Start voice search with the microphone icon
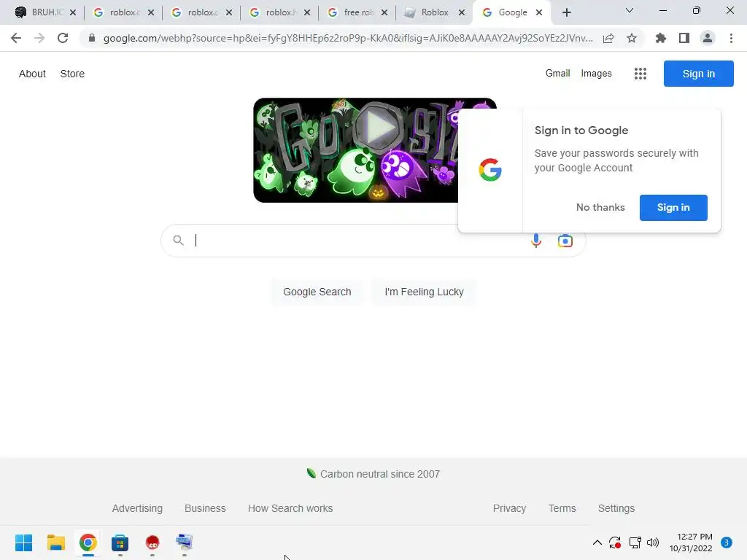This screenshot has width=747, height=560. point(536,241)
